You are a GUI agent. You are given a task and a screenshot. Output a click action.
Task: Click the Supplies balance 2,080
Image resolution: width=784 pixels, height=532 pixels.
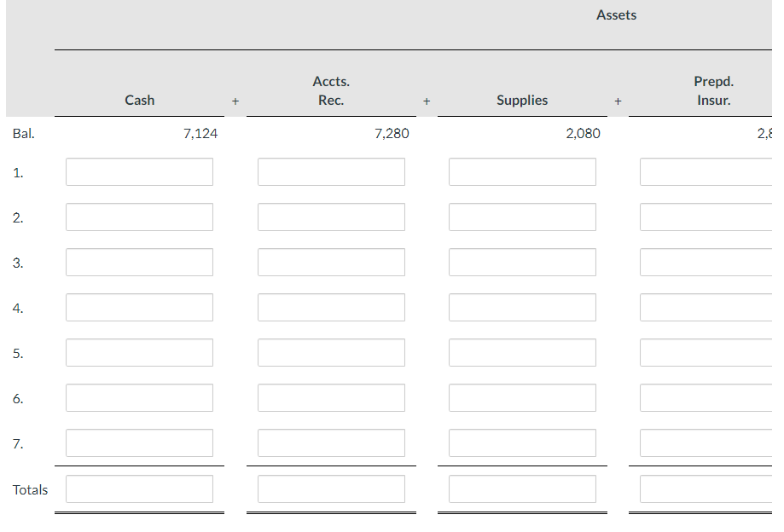pyautogui.click(x=583, y=133)
